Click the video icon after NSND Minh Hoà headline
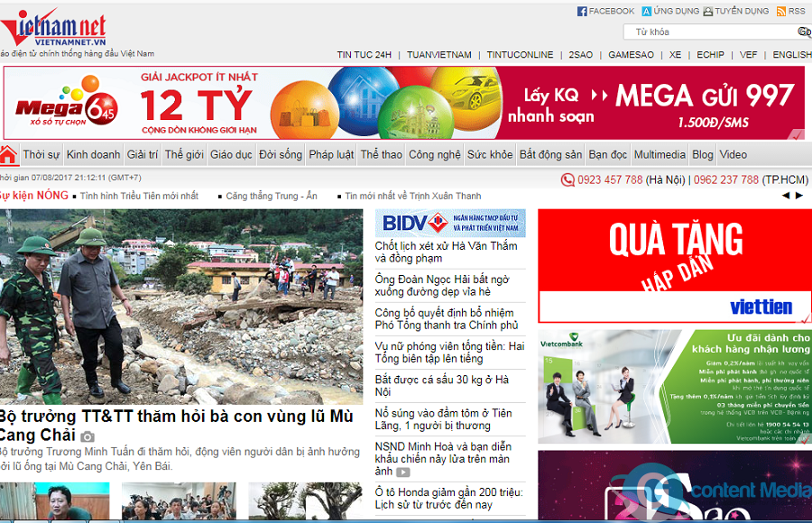The width and height of the screenshot is (812, 523). click(x=402, y=472)
